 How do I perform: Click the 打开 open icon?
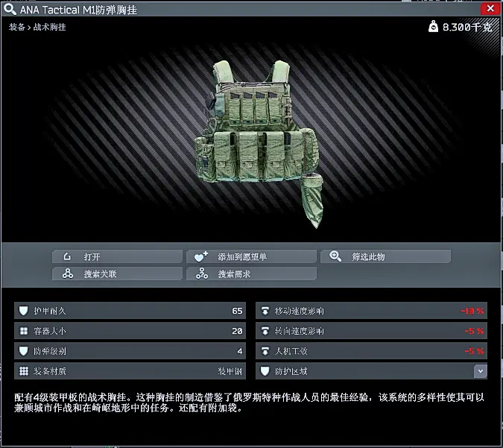click(x=67, y=256)
